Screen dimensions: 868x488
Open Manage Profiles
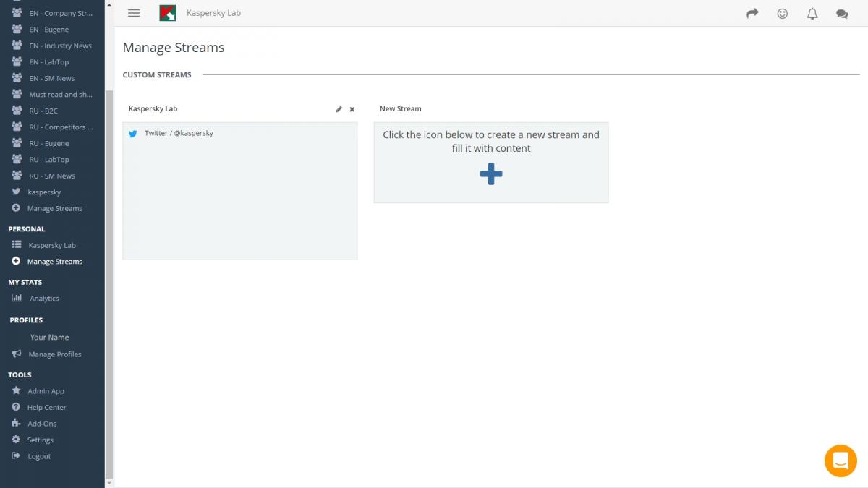[x=54, y=354]
